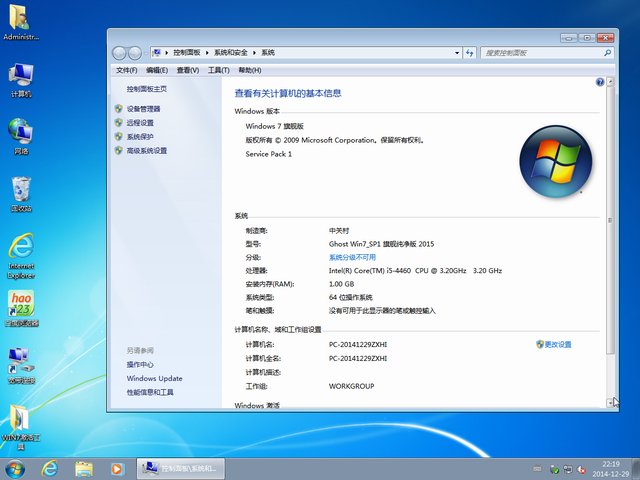Click the shield icon beside 更改设置
The image size is (640, 480).
pyautogui.click(x=540, y=344)
